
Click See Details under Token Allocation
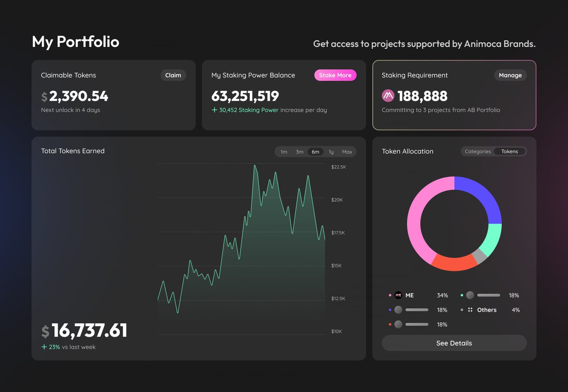(x=454, y=343)
